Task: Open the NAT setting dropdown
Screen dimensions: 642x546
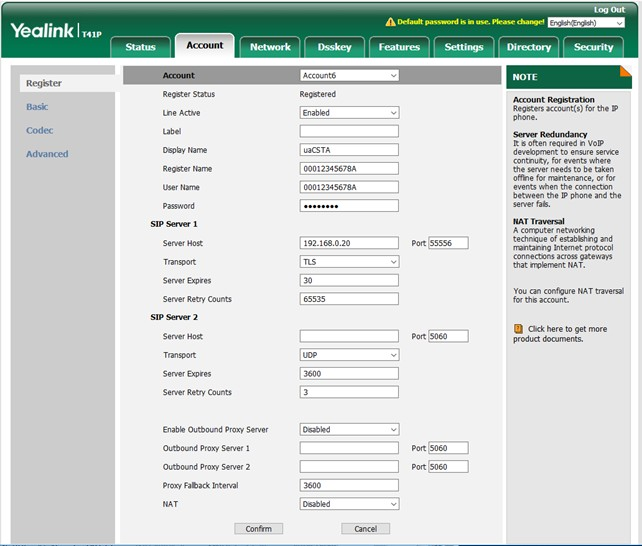Action: click(349, 504)
